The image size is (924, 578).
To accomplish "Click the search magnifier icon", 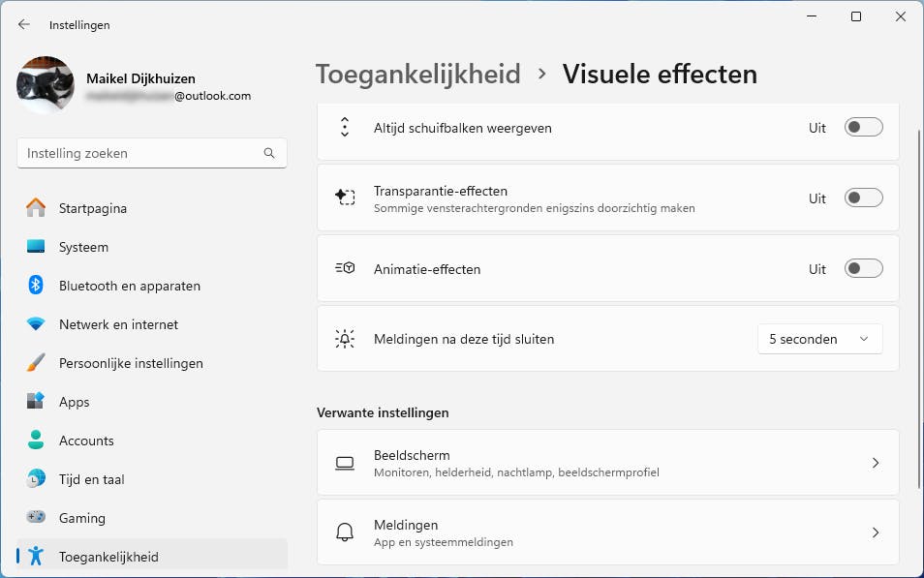I will click(x=269, y=153).
